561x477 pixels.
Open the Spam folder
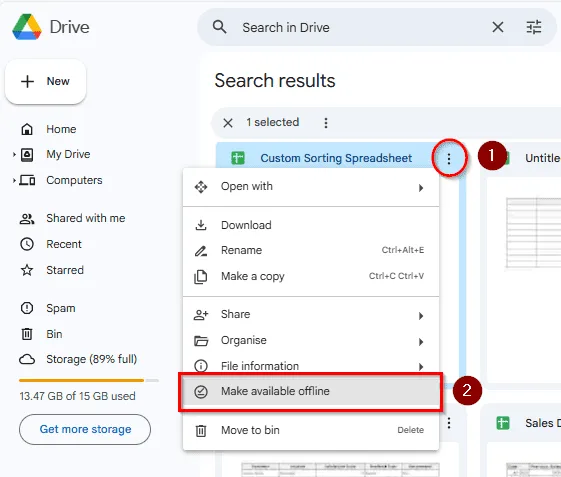pyautogui.click(x=60, y=308)
